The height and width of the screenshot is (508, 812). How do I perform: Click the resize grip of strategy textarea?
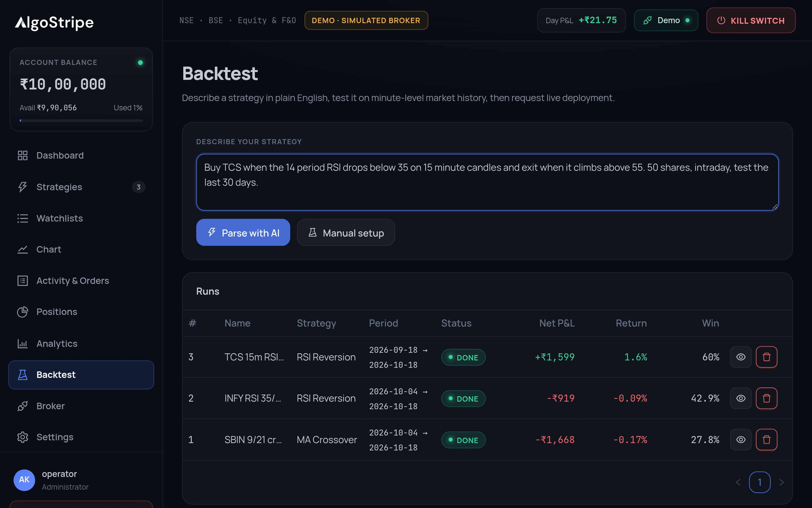point(775,207)
